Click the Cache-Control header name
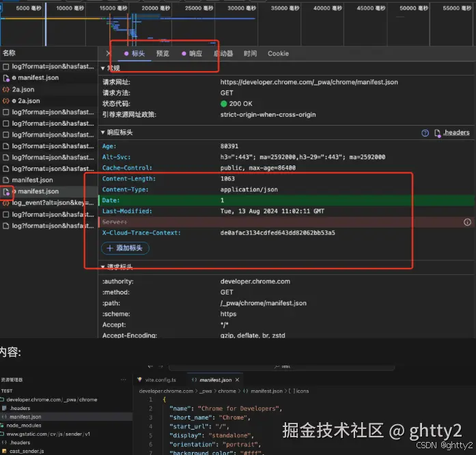The height and width of the screenshot is (455, 476). pos(127,168)
